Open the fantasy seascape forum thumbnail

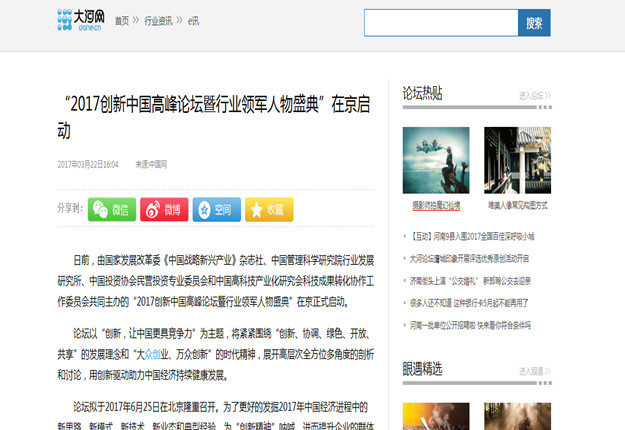[x=436, y=160]
